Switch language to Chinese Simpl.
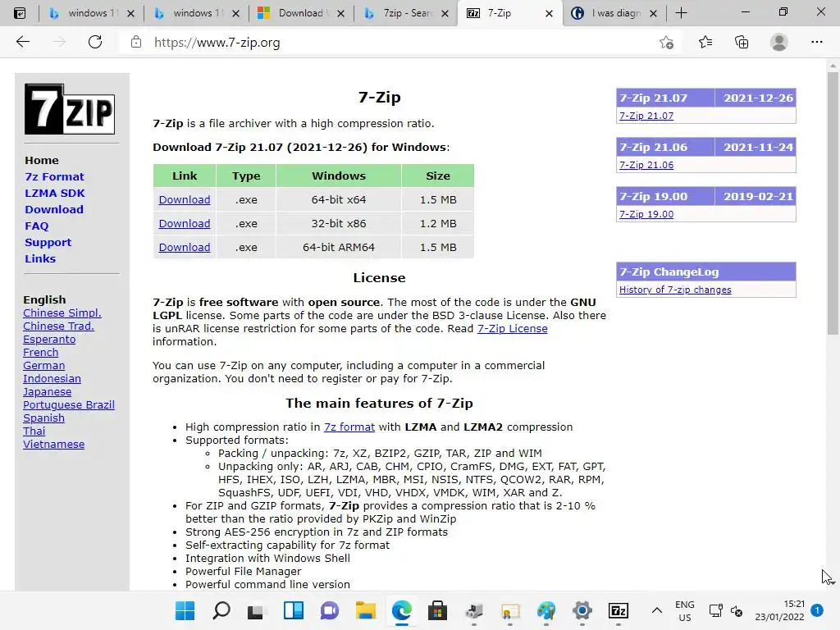 pos(62,313)
